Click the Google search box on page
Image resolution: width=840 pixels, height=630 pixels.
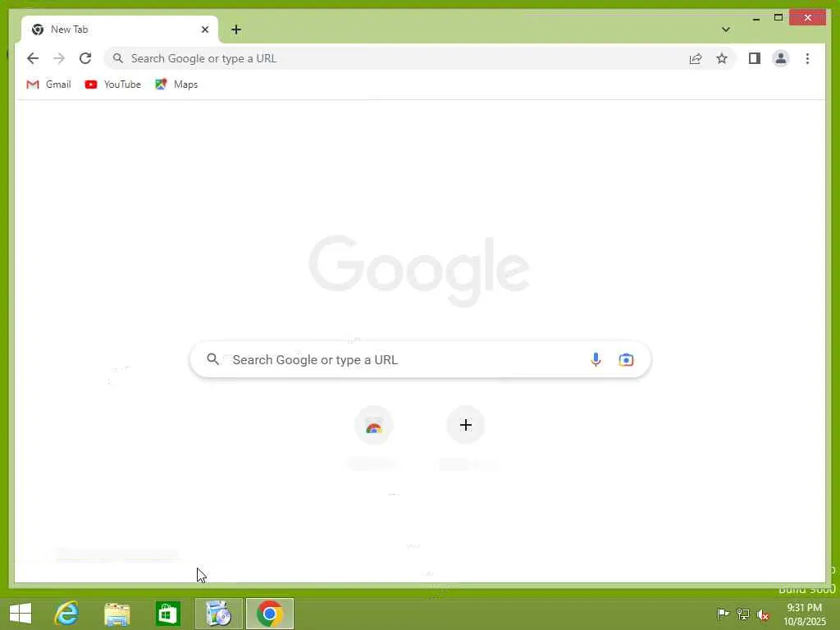421,359
